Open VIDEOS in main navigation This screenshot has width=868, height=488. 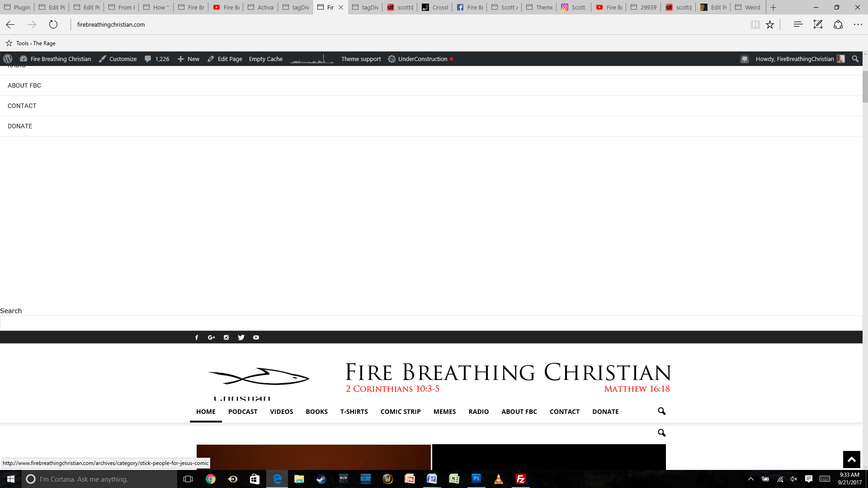tap(282, 412)
